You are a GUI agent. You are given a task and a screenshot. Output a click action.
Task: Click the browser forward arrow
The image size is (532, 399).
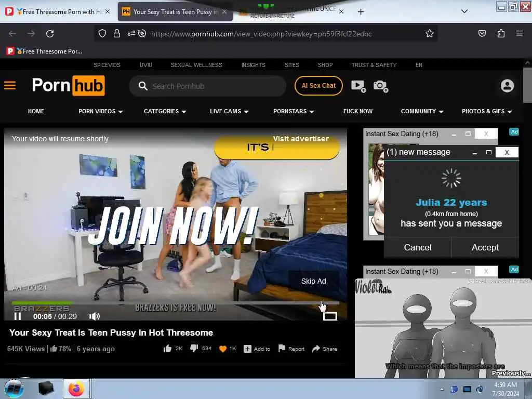pyautogui.click(x=31, y=34)
